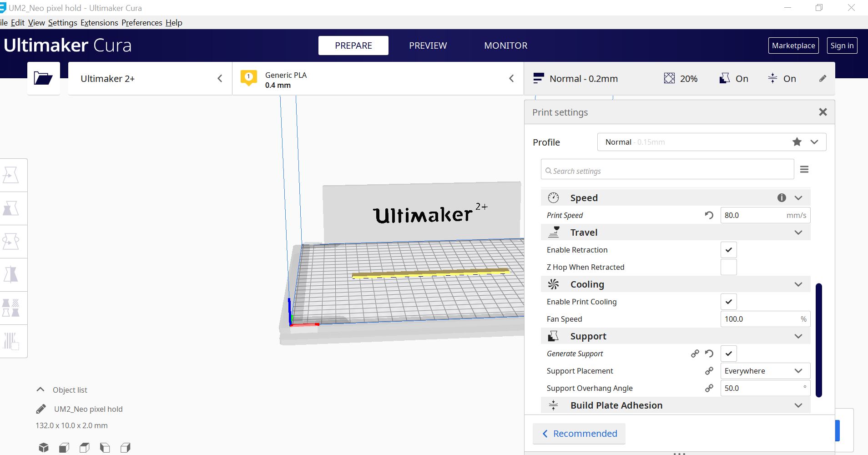Viewport: 868px width, 455px height.
Task: Click the infill 20% icon
Action: coord(669,78)
